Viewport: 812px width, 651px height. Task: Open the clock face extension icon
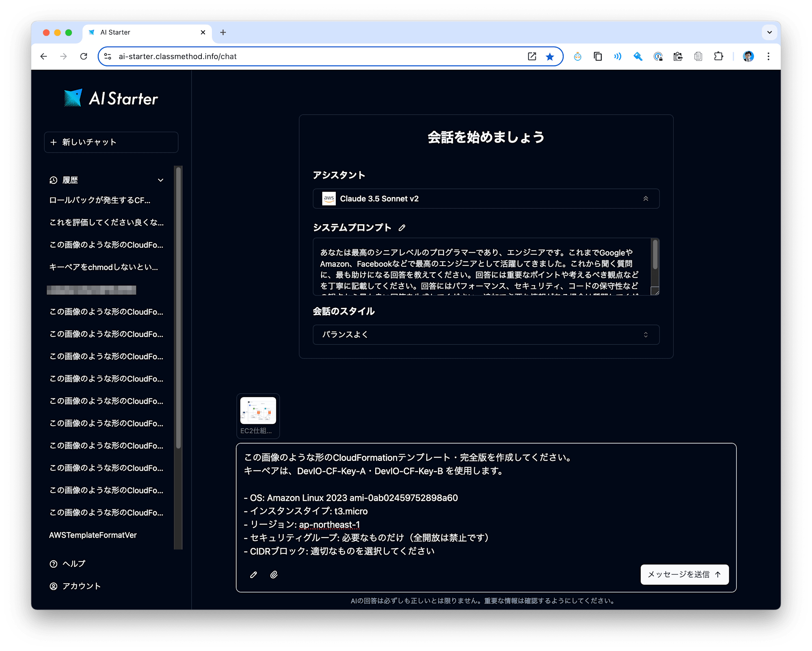pyautogui.click(x=578, y=56)
